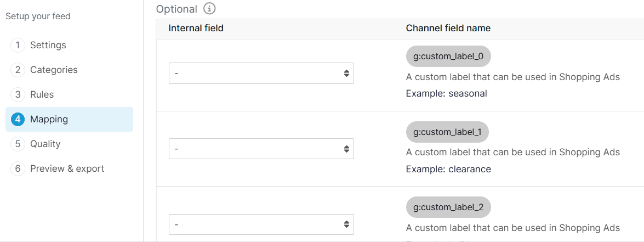
Task: Click the info icon next to Optional
Action: tap(209, 8)
